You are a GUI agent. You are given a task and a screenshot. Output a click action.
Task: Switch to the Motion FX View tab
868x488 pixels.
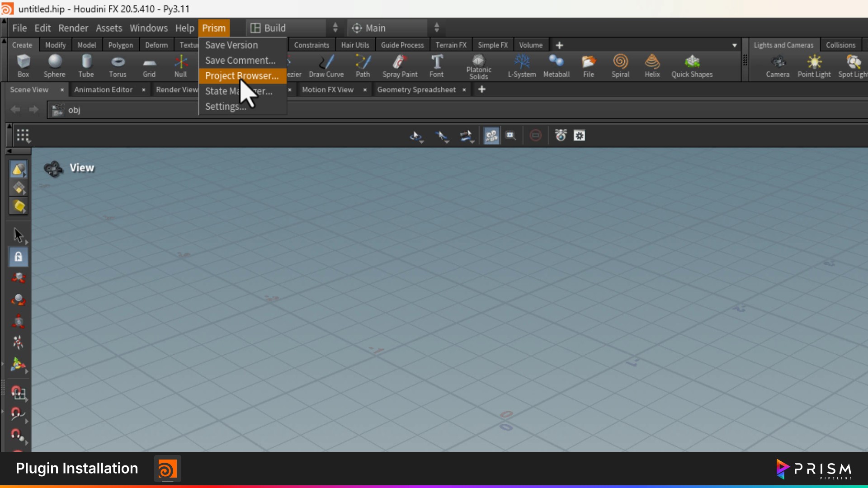click(328, 89)
